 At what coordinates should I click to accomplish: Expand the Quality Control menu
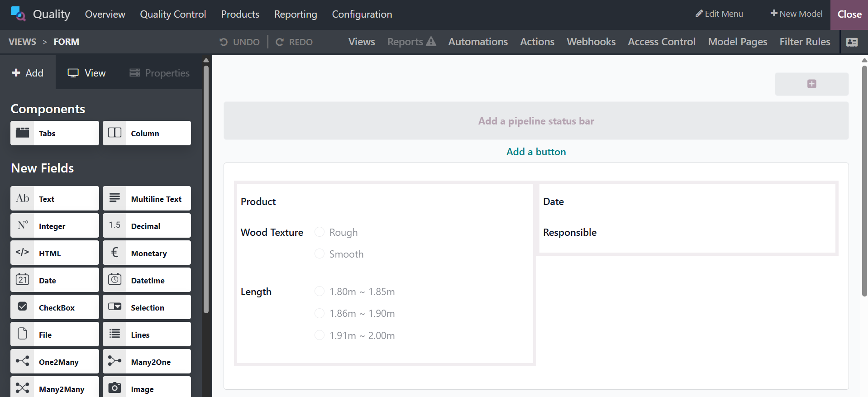pyautogui.click(x=173, y=14)
